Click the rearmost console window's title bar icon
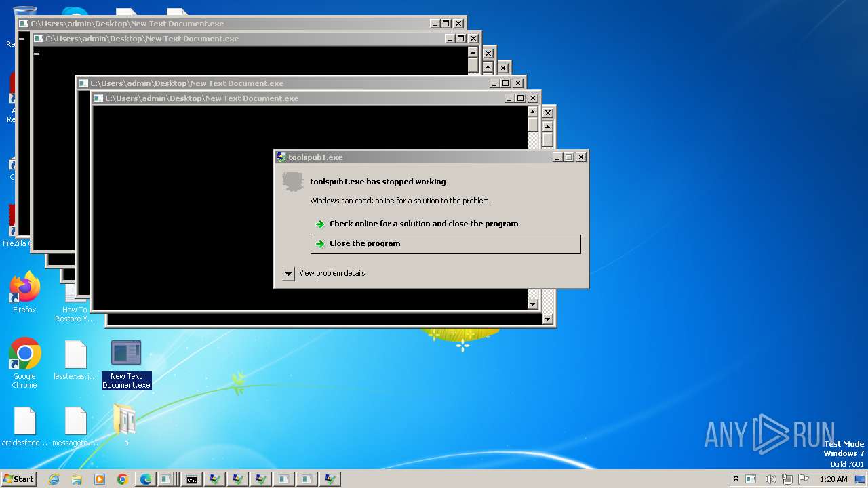Screen dimensions: 868x488 point(24,24)
